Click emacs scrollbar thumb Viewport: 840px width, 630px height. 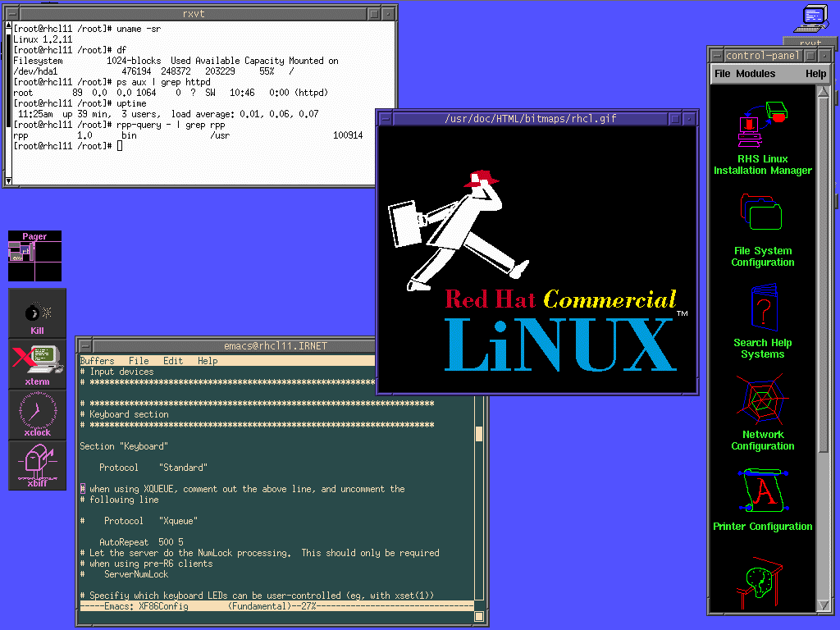[x=479, y=433]
